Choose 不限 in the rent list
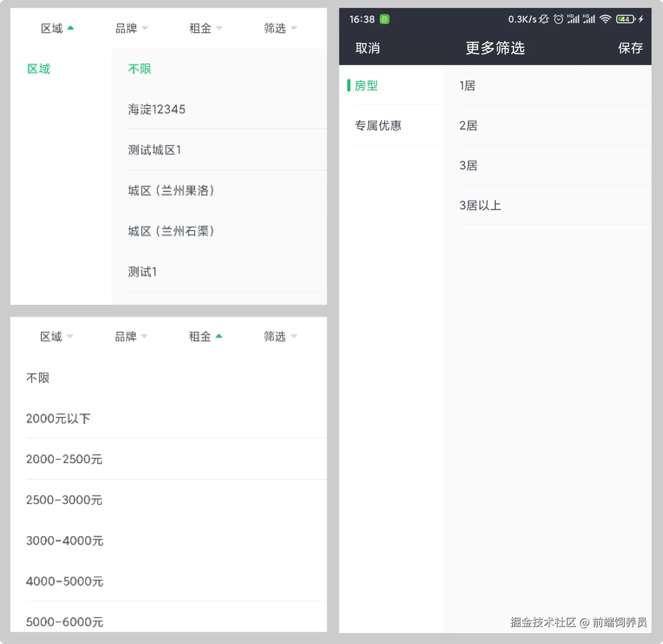Screen dimensions: 663x644 pos(176,378)
